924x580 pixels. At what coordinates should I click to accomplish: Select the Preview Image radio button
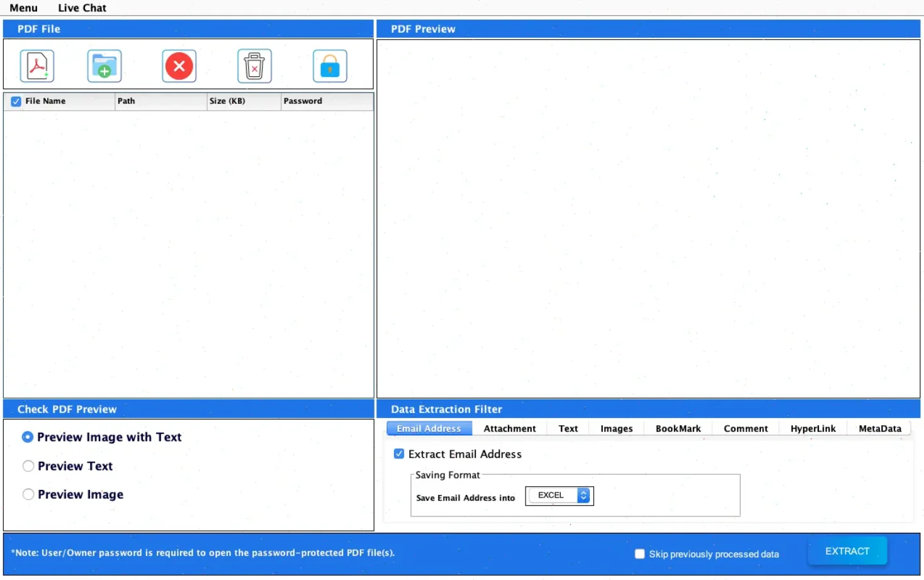click(x=28, y=494)
